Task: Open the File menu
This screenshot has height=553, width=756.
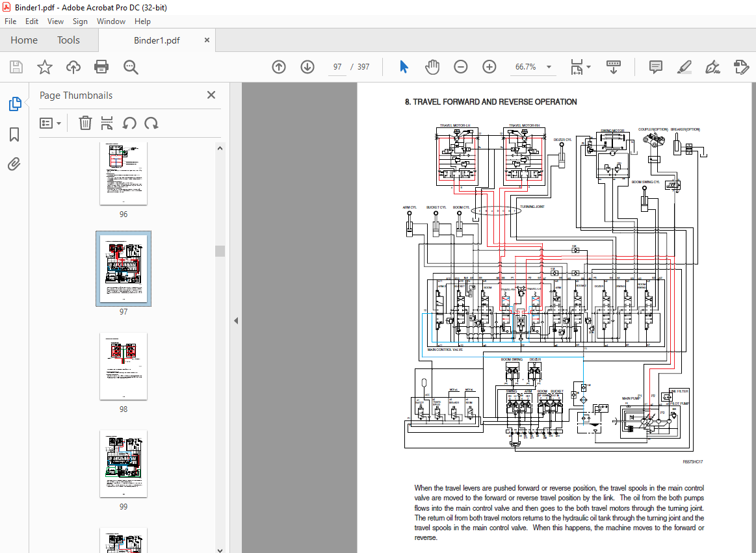Action: click(10, 21)
